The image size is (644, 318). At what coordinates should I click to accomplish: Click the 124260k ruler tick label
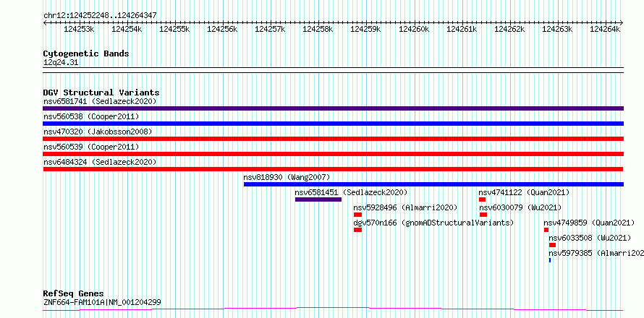pyautogui.click(x=414, y=29)
